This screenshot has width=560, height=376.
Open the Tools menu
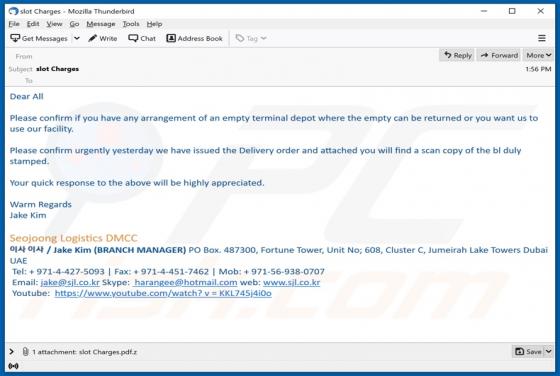[x=131, y=24]
